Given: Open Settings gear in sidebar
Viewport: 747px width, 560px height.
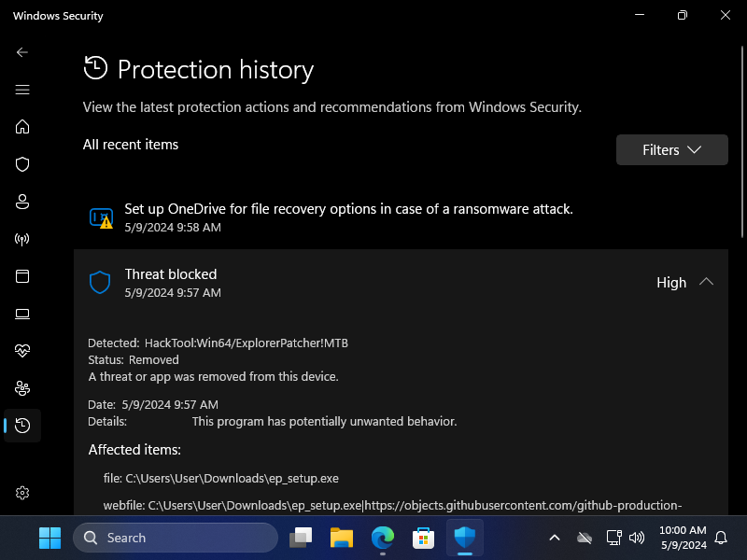Looking at the screenshot, I should coord(22,493).
